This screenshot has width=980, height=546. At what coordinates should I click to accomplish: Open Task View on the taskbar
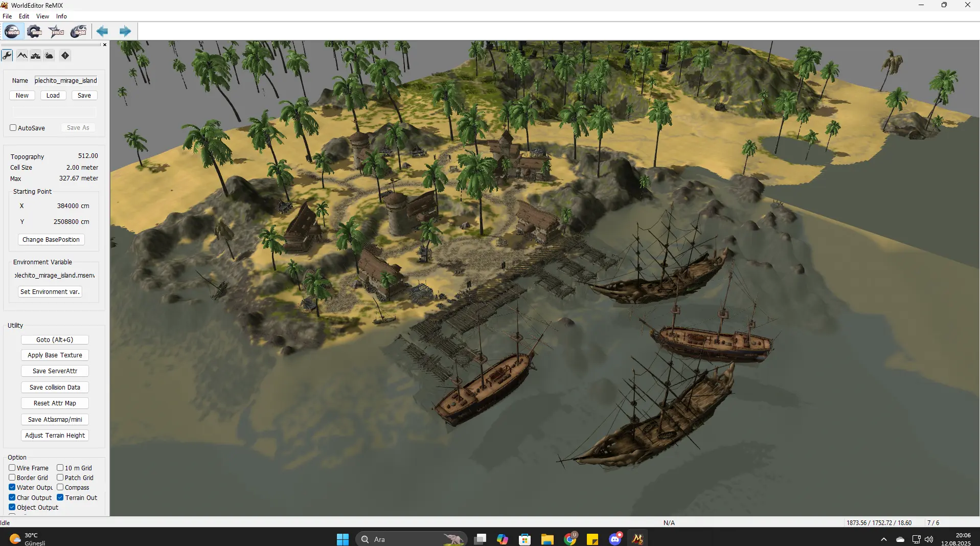click(480, 539)
